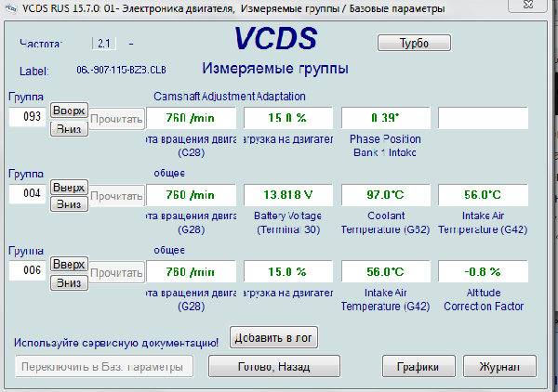
Task: Focus the group number field 093
Action: [x=27, y=116]
